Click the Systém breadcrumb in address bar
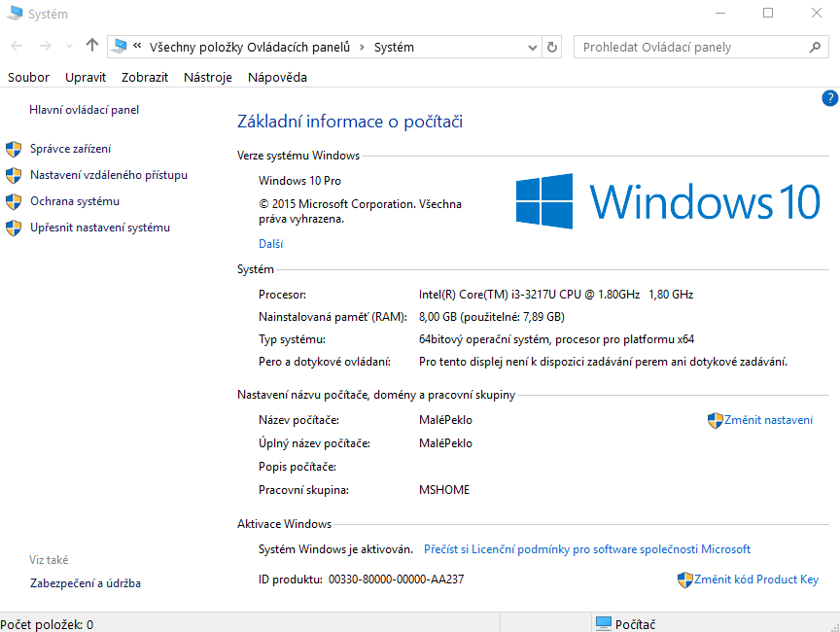The height and width of the screenshot is (632, 840). point(394,47)
